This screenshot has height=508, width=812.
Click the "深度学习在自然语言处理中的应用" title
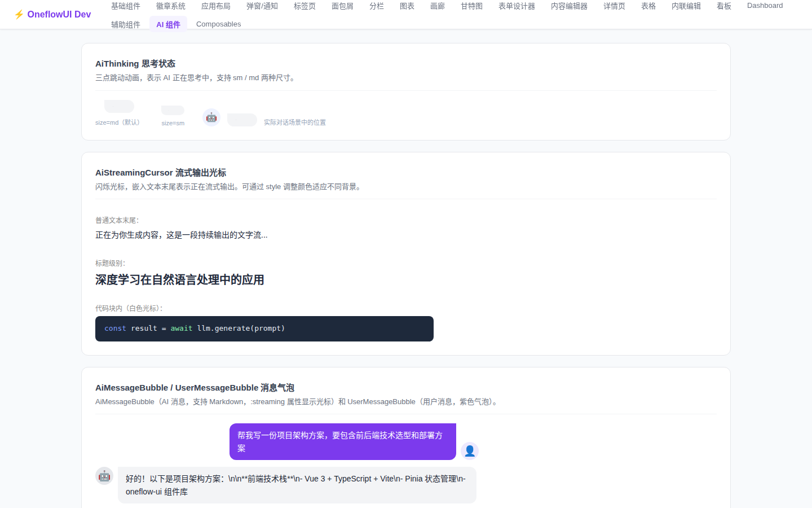click(x=180, y=280)
